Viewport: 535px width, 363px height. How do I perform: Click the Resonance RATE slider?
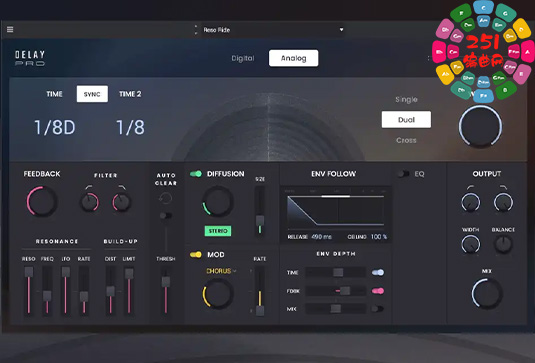84,290
